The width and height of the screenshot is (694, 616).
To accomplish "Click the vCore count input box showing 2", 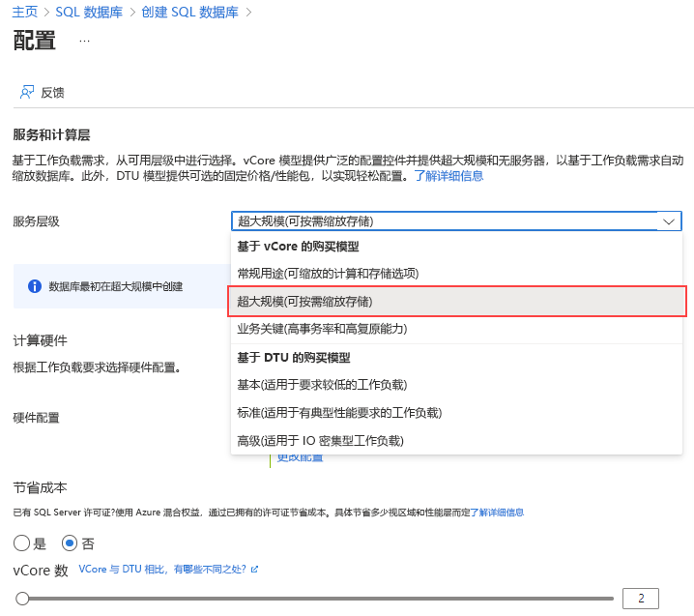I will 641,599.
